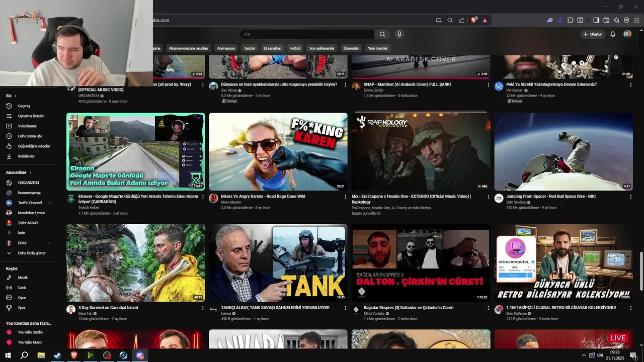644x362 pixels.
Task: Toggle browser sidebar panel icon
Action: 596,20
